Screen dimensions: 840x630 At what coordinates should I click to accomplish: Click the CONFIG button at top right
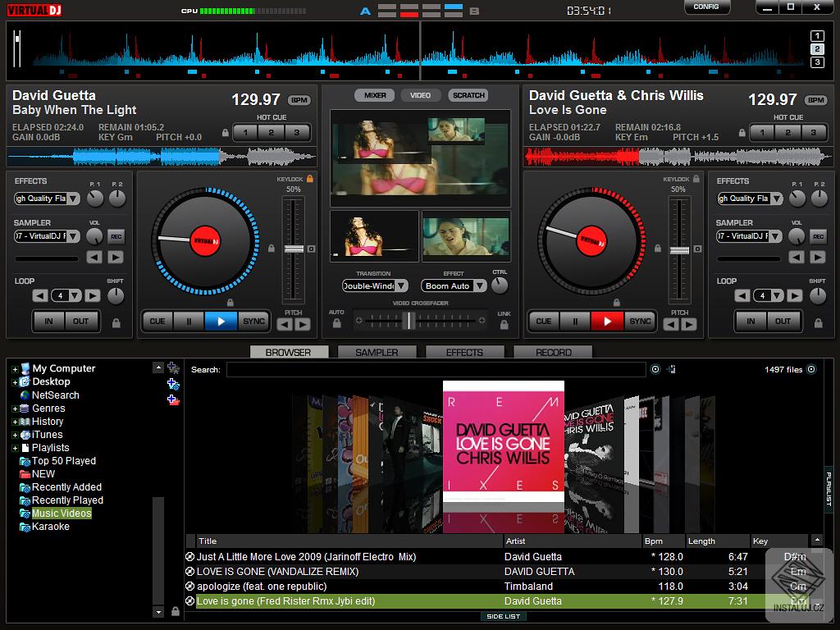coord(706,7)
